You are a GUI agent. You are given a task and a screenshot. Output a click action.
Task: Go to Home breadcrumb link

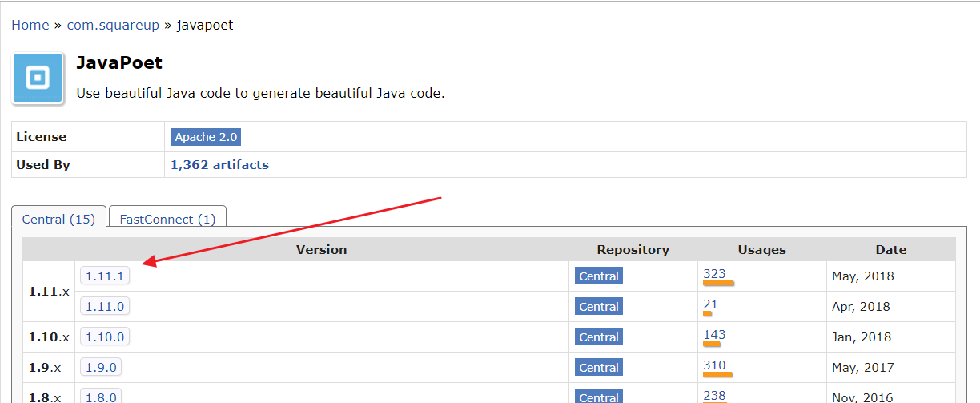(30, 25)
